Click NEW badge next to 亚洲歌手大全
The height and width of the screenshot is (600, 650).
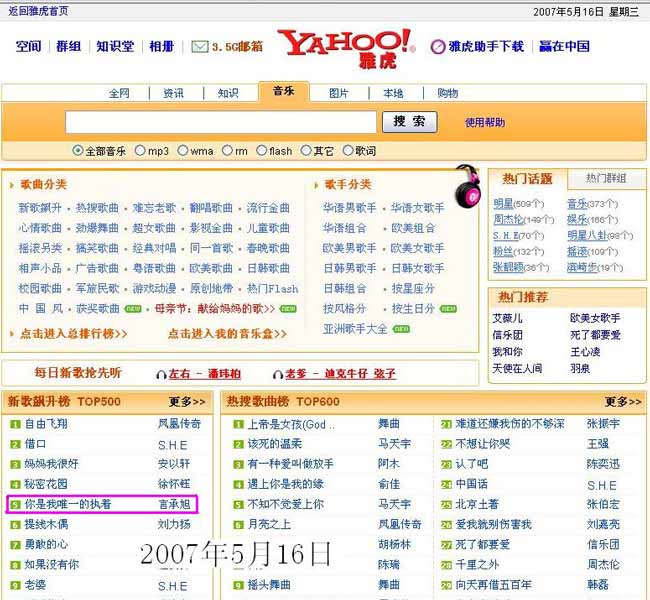click(401, 329)
